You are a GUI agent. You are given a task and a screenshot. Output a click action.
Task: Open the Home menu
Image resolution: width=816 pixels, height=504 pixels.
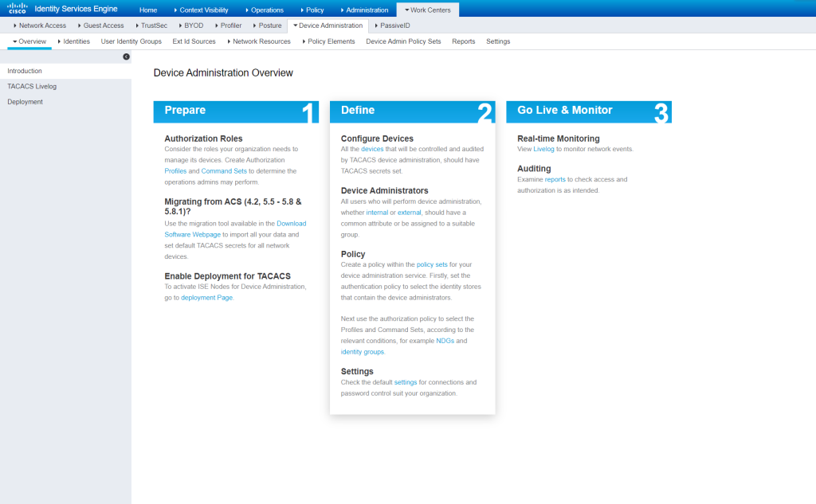click(148, 10)
